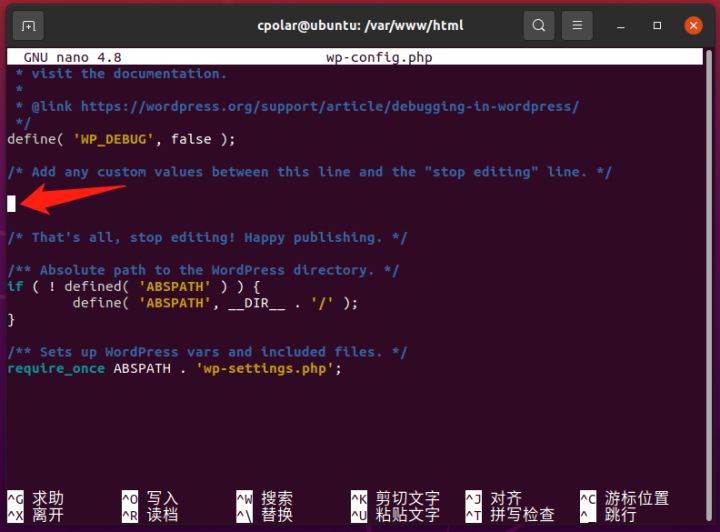Open a new terminal tab icon

coord(28,26)
